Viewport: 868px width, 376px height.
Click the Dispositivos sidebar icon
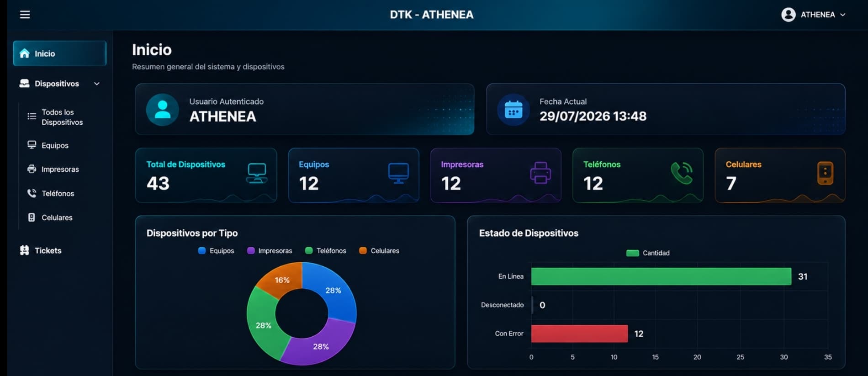click(25, 84)
